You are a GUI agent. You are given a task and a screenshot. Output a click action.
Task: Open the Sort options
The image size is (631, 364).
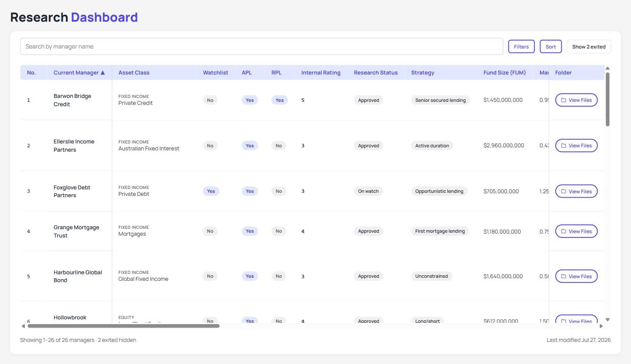tap(551, 46)
